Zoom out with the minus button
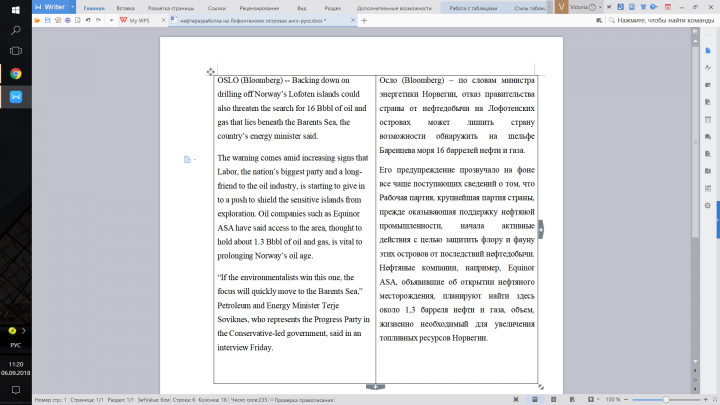 coord(626,400)
